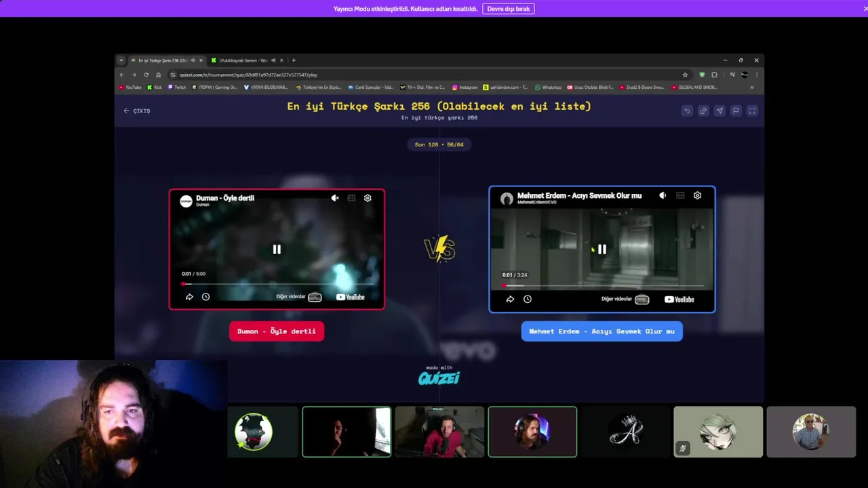
Task: Click Watch later clock on Mehmet Erdem video
Action: 528,299
